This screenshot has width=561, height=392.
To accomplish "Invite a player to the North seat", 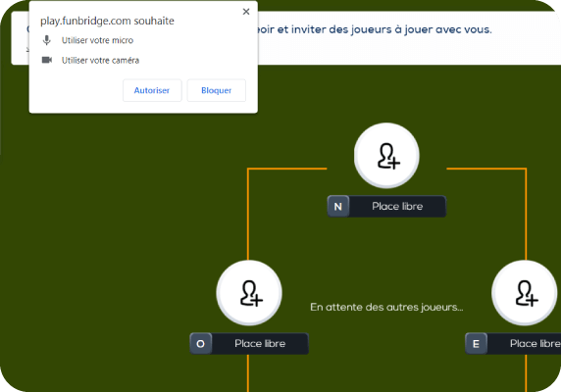I will click(386, 156).
